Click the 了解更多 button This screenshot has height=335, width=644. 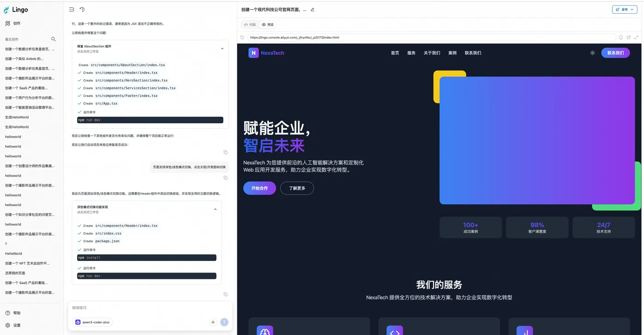(297, 188)
